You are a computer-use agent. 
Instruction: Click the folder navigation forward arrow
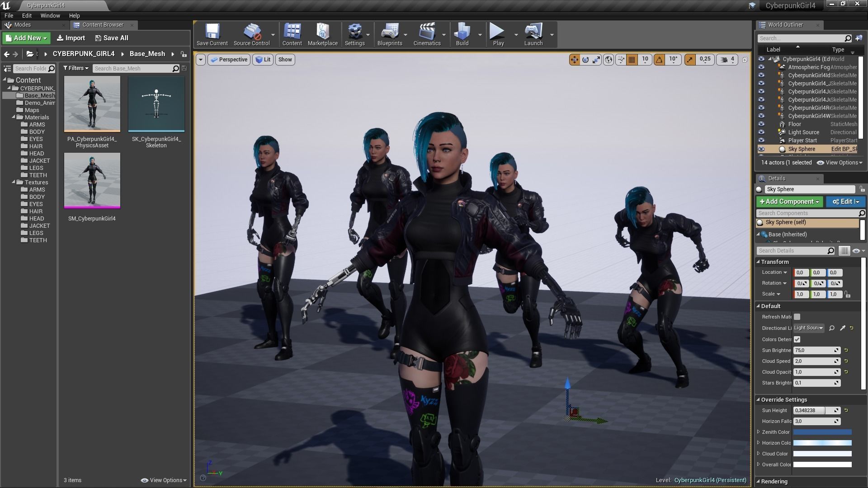tap(15, 54)
